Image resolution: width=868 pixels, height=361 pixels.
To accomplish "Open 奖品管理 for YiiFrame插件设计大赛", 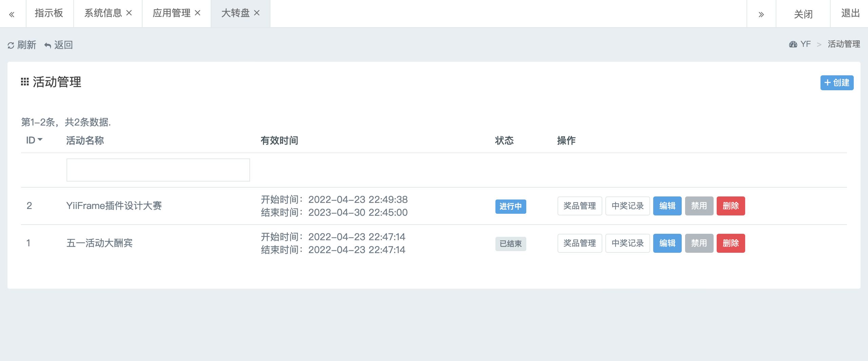I will coord(580,206).
